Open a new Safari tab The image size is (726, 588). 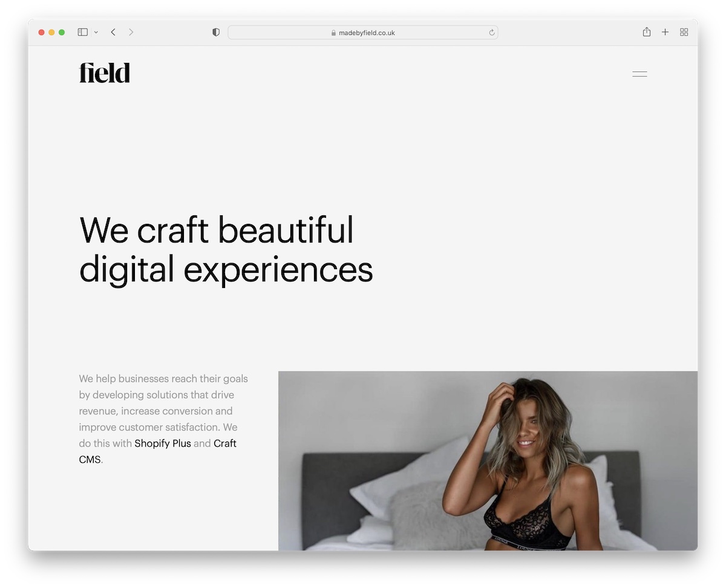665,32
